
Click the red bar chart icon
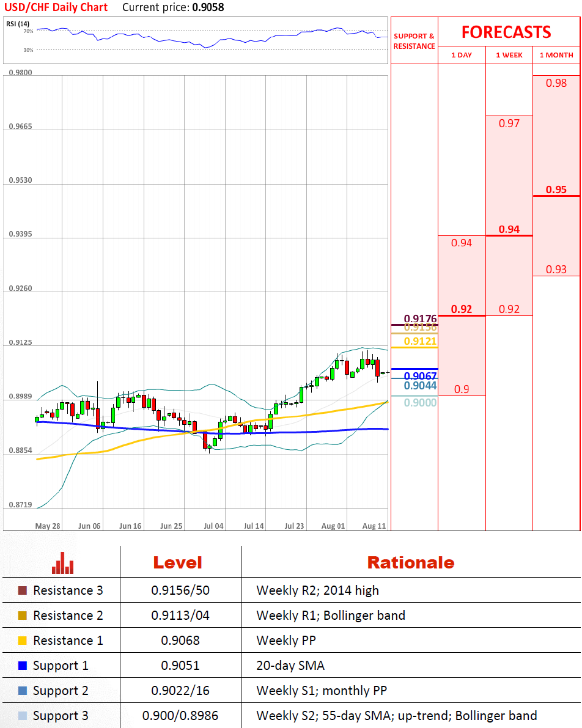point(63,563)
